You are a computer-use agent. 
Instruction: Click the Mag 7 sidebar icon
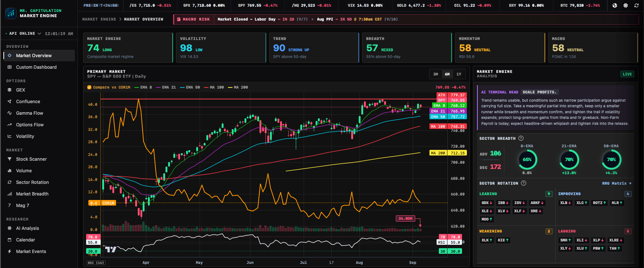click(x=9, y=205)
